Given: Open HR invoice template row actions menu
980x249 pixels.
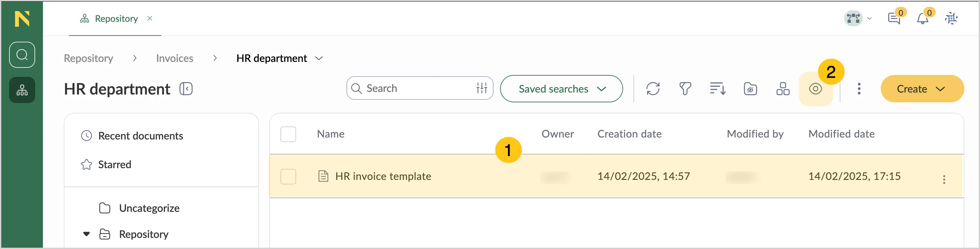Looking at the screenshot, I should click(944, 180).
